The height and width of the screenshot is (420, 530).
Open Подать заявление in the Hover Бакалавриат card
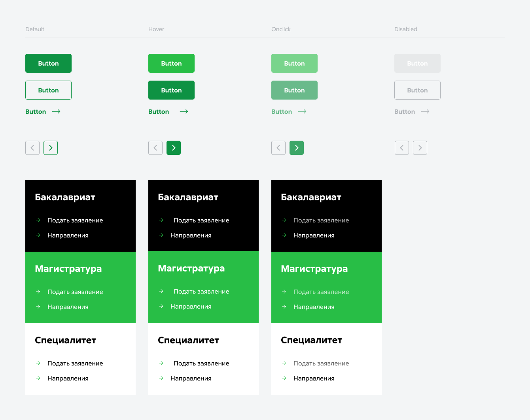[x=201, y=220]
